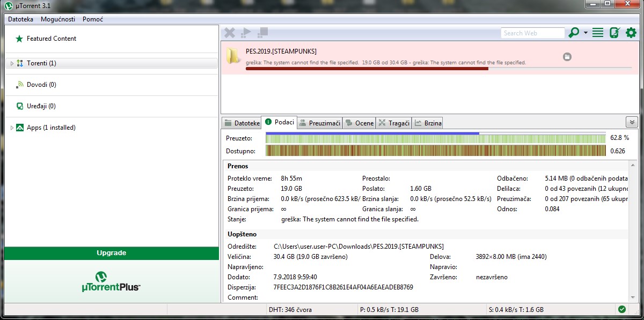Click the red torrent download progress bar
Screen dimensions: 644x320
click(x=438, y=69)
